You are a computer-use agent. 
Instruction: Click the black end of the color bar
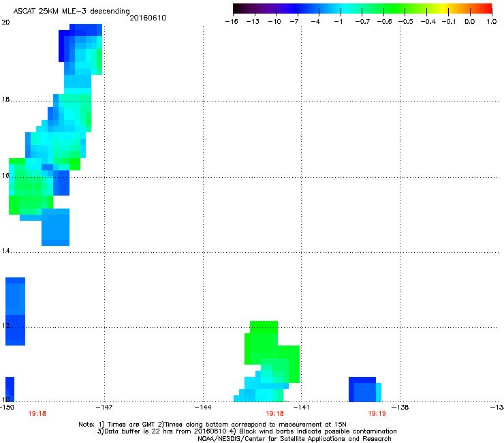pyautogui.click(x=237, y=8)
